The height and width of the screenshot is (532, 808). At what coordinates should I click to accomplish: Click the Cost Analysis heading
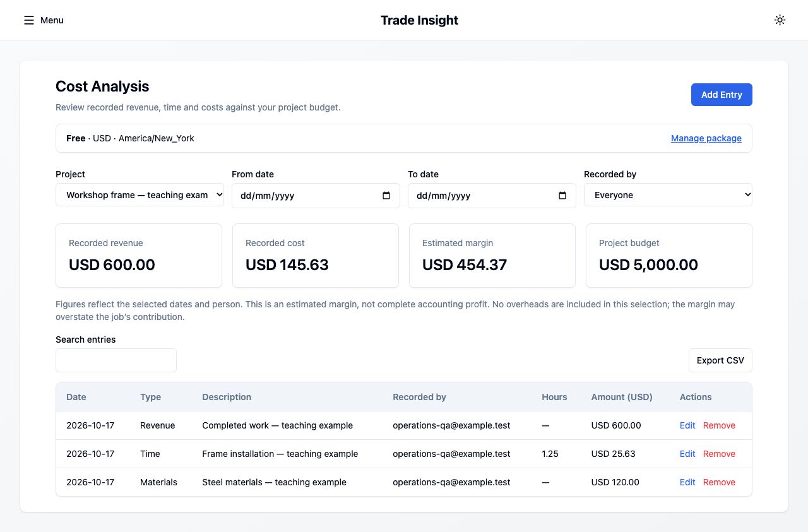tap(102, 86)
